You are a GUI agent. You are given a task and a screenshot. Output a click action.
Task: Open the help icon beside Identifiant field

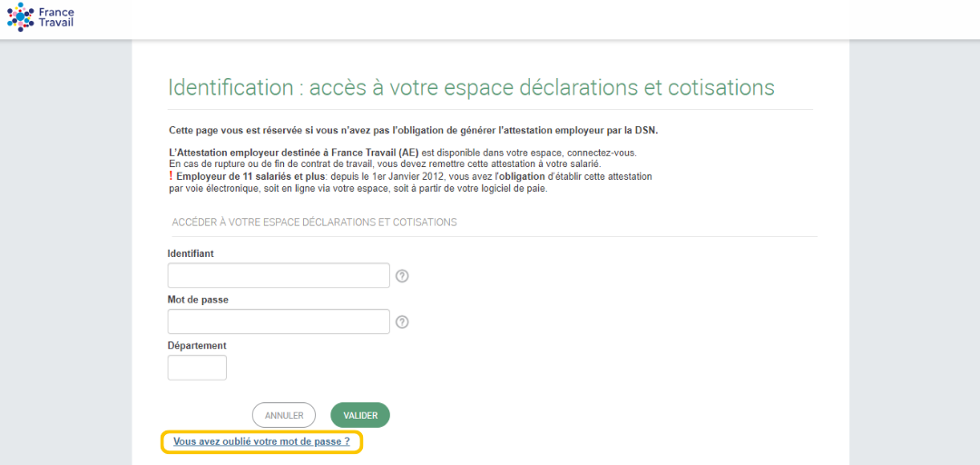tap(403, 276)
